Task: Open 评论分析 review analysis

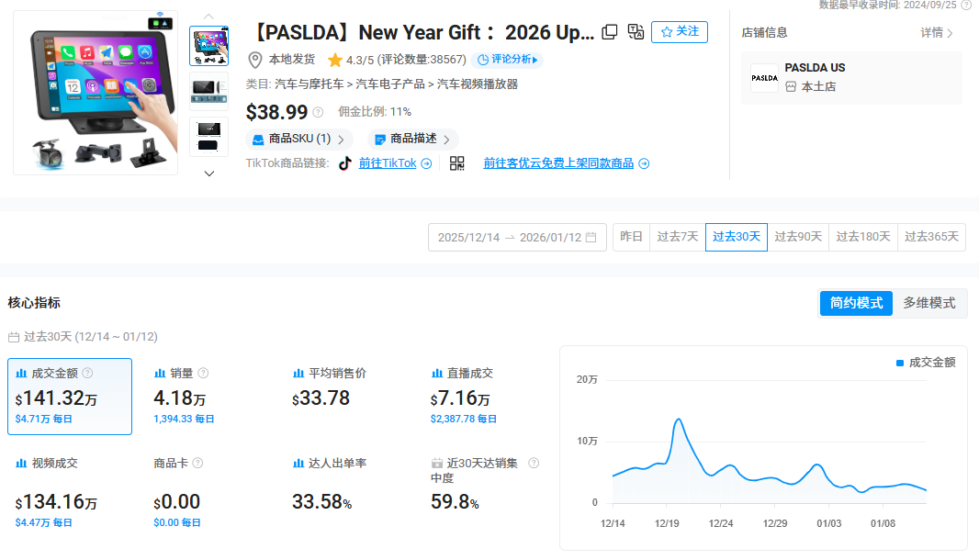Action: pyautogui.click(x=506, y=60)
